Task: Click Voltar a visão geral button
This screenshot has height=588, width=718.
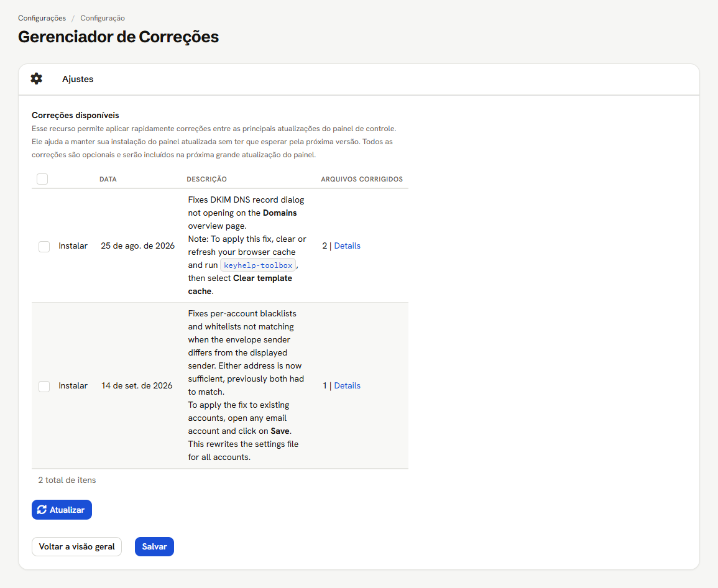Action: 76,547
